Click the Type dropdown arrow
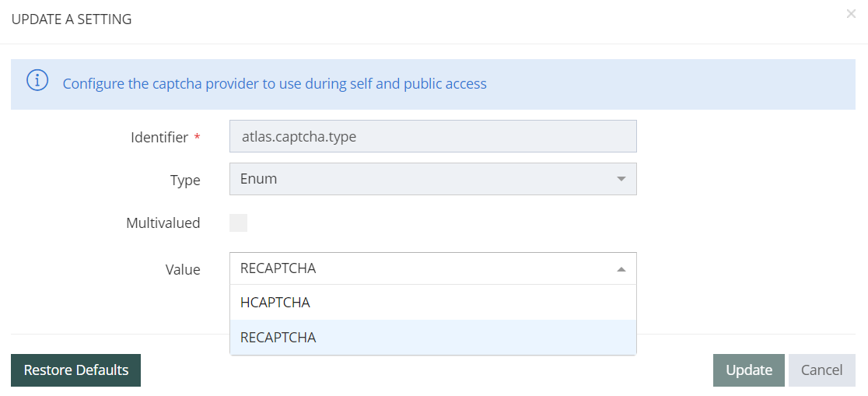The height and width of the screenshot is (396, 868). (621, 179)
